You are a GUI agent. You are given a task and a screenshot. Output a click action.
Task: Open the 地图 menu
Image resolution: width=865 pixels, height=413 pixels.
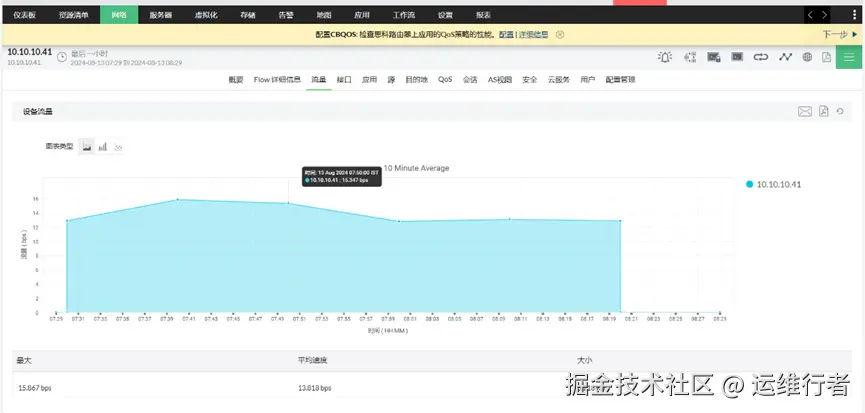pyautogui.click(x=324, y=15)
